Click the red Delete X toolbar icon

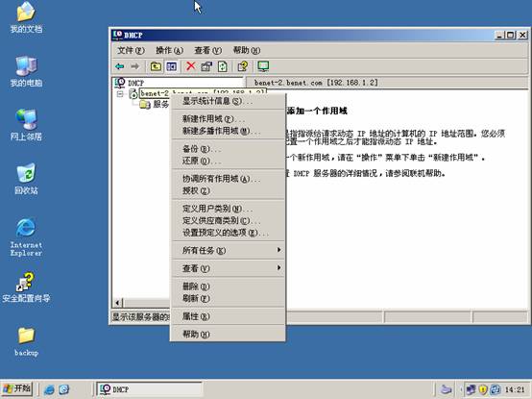(x=191, y=66)
